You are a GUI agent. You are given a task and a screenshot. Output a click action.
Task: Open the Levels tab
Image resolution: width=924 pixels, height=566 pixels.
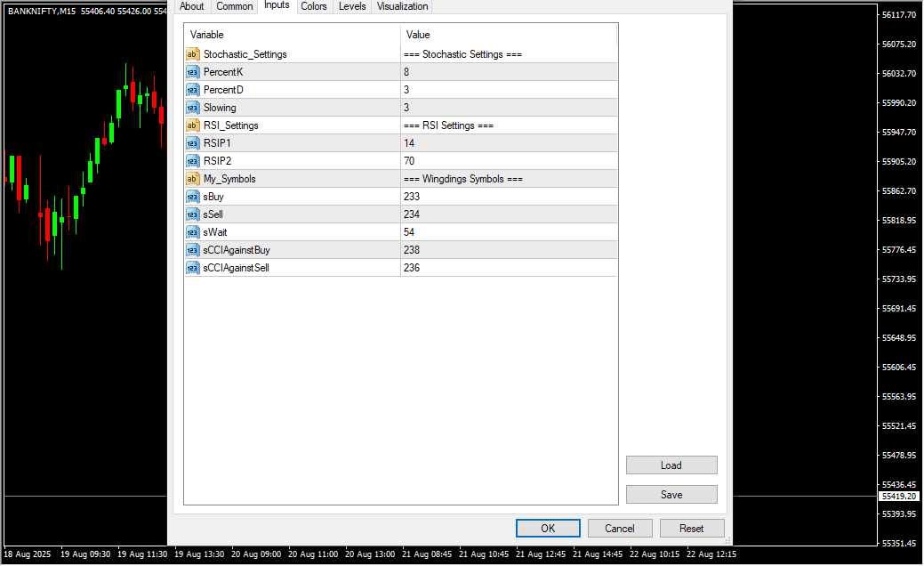pyautogui.click(x=352, y=6)
